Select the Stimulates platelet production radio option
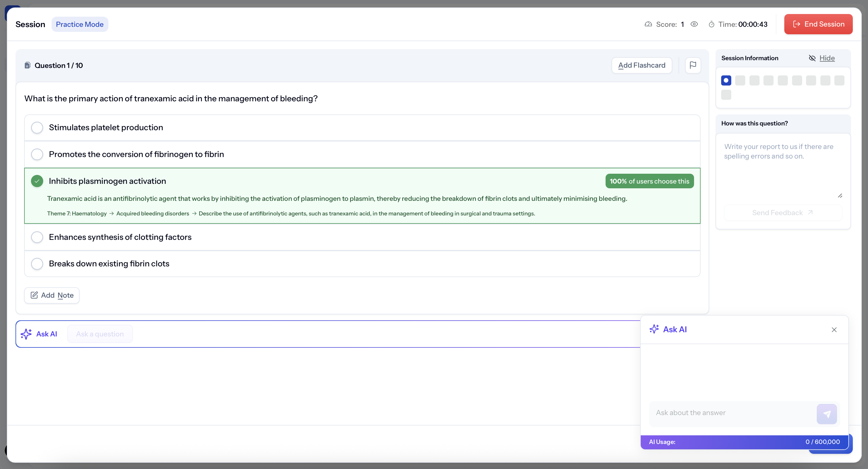The width and height of the screenshot is (868, 469). click(x=37, y=128)
